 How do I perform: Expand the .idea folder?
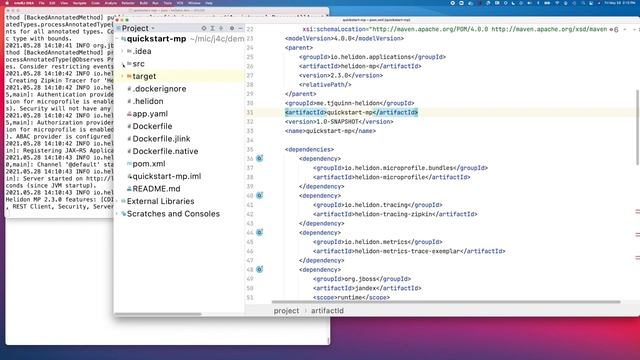coord(122,51)
